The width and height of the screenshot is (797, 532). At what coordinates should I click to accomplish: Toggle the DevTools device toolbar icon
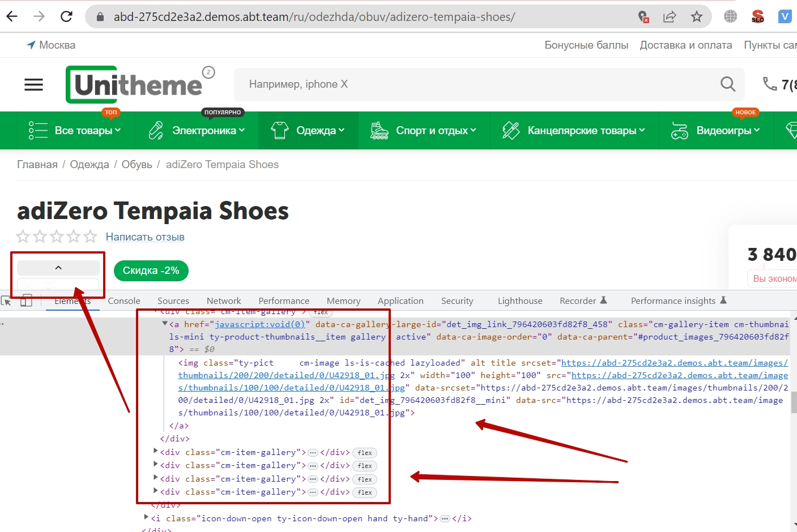pyautogui.click(x=26, y=301)
